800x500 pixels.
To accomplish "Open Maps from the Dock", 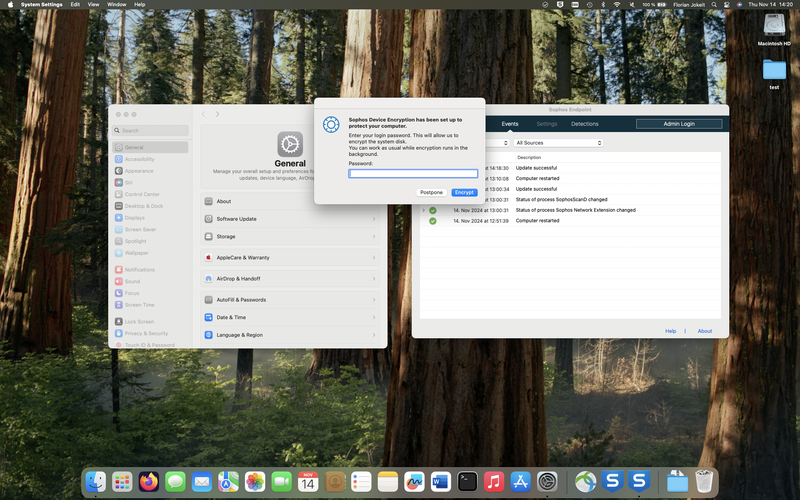I will (228, 482).
